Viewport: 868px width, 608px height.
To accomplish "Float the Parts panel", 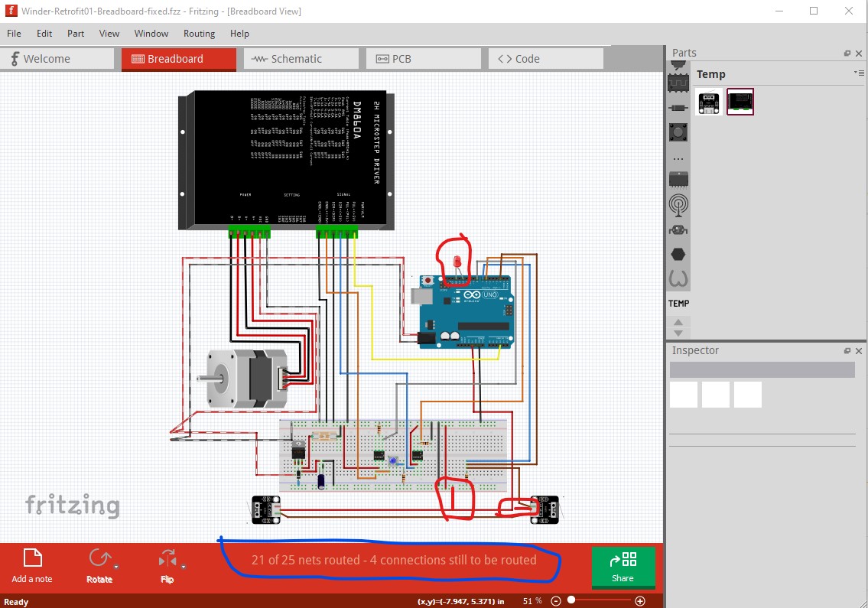I will tap(847, 54).
